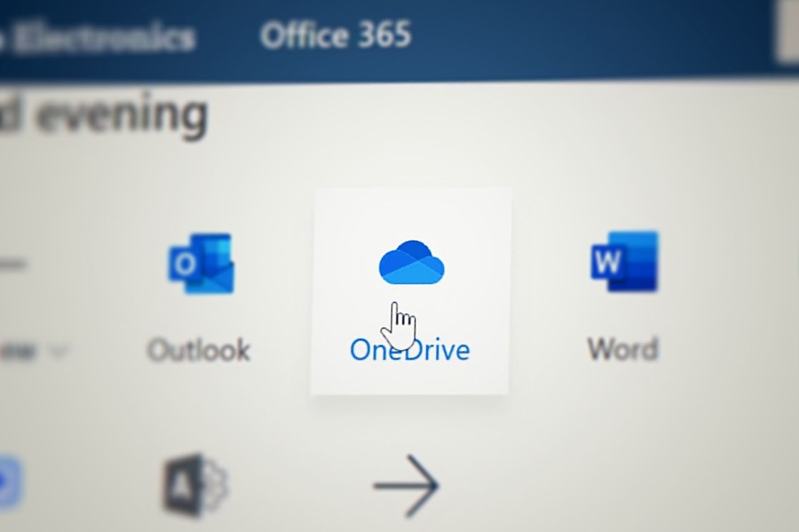This screenshot has width=799, height=532.
Task: Open the admin gear app icon
Action: [195, 485]
